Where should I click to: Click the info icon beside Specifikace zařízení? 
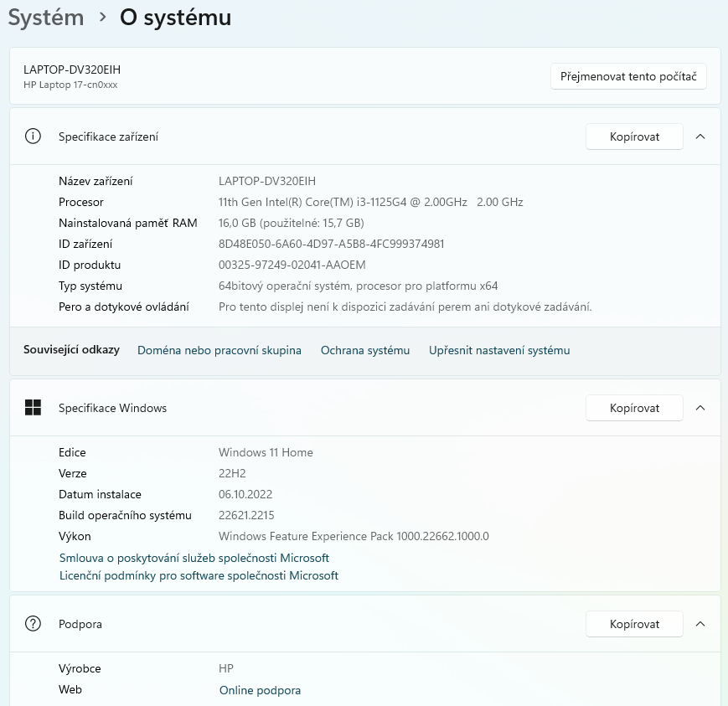pos(34,137)
